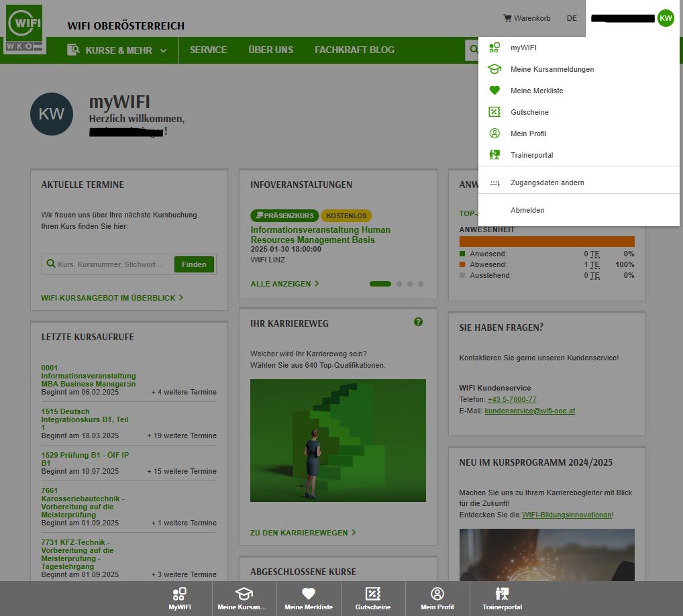
Task: Click the myWIFI dashboard icon in dropdown
Action: tap(494, 48)
